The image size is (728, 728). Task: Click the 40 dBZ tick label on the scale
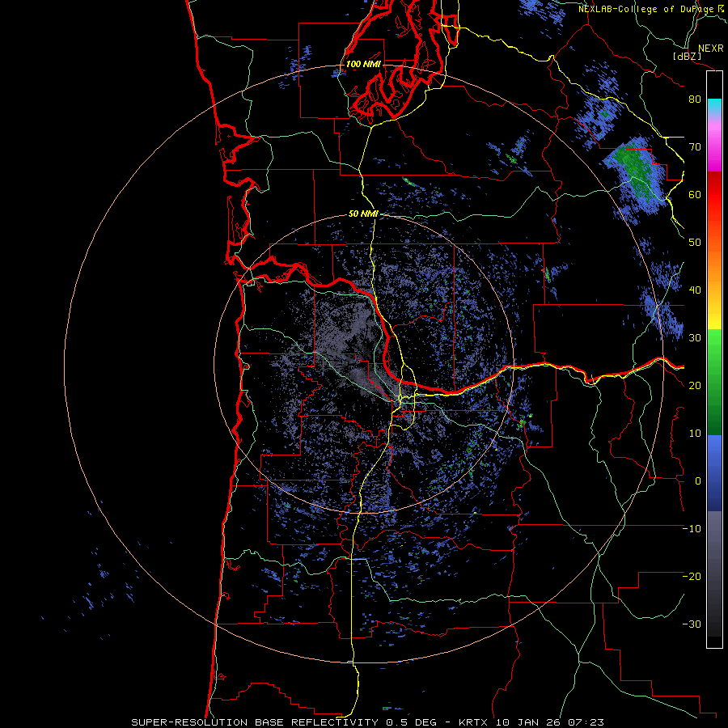click(695, 290)
